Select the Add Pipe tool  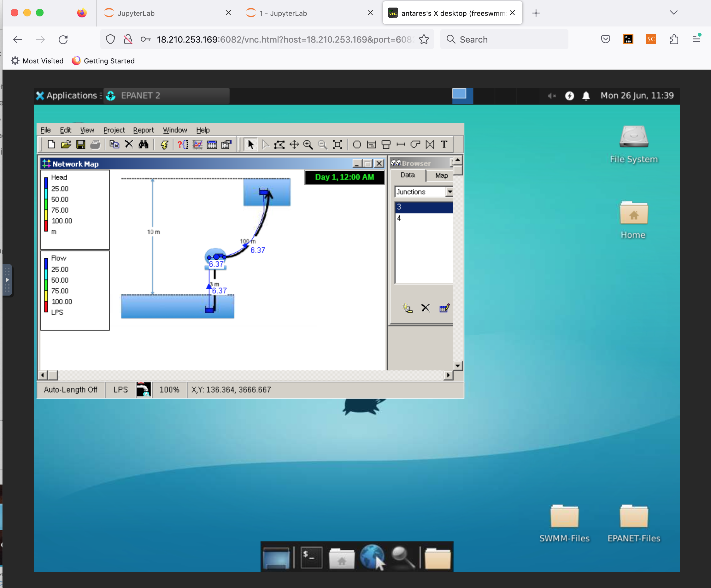pos(401,144)
